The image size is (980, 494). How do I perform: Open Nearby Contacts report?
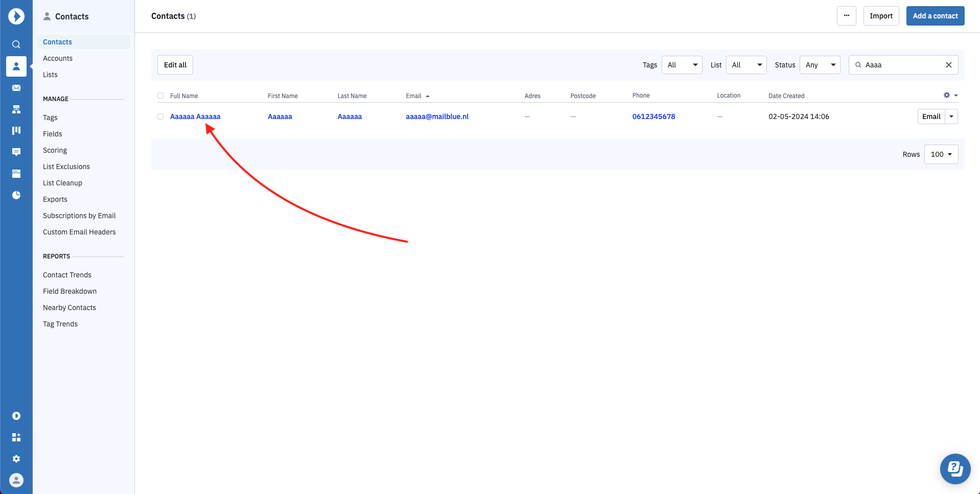[69, 308]
